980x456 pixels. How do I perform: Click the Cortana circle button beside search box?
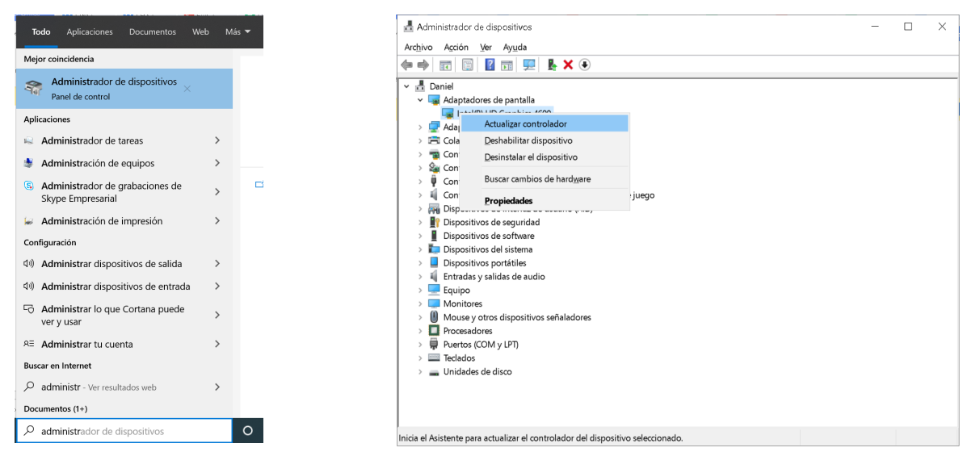coord(247,431)
